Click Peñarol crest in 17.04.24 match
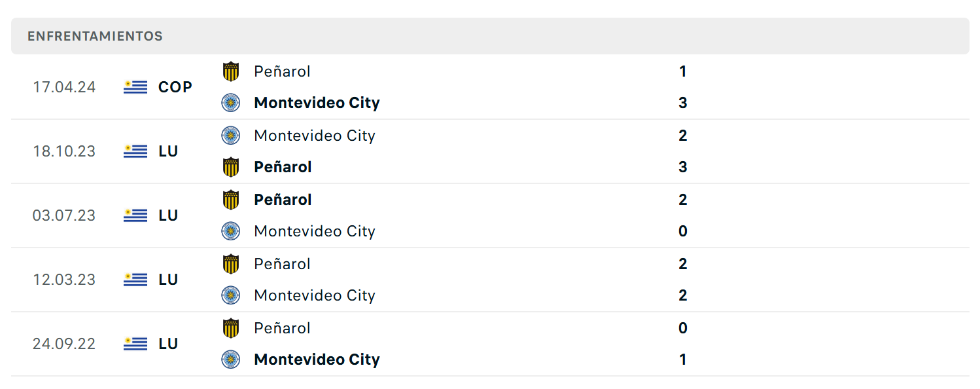The width and height of the screenshot is (980, 389). tap(230, 71)
